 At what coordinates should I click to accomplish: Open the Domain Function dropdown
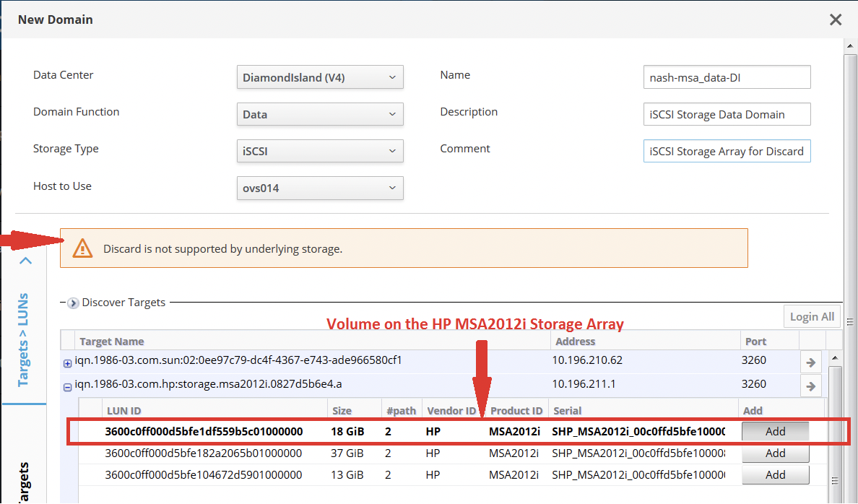320,114
